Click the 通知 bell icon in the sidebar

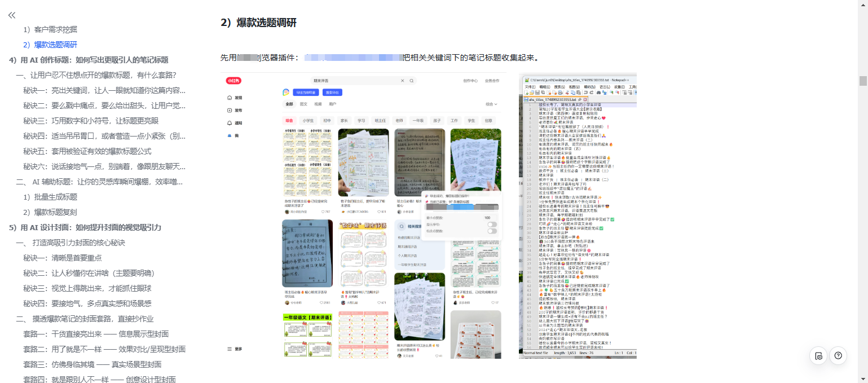(x=230, y=123)
